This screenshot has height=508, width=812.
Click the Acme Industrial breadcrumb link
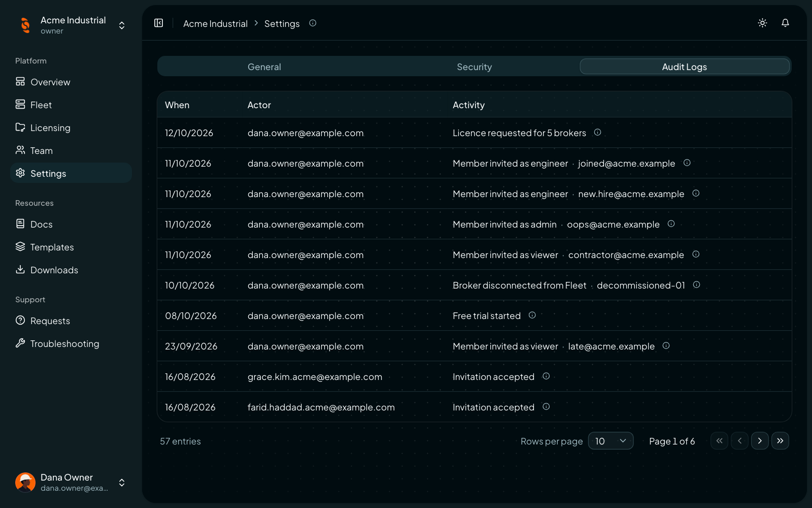[215, 23]
